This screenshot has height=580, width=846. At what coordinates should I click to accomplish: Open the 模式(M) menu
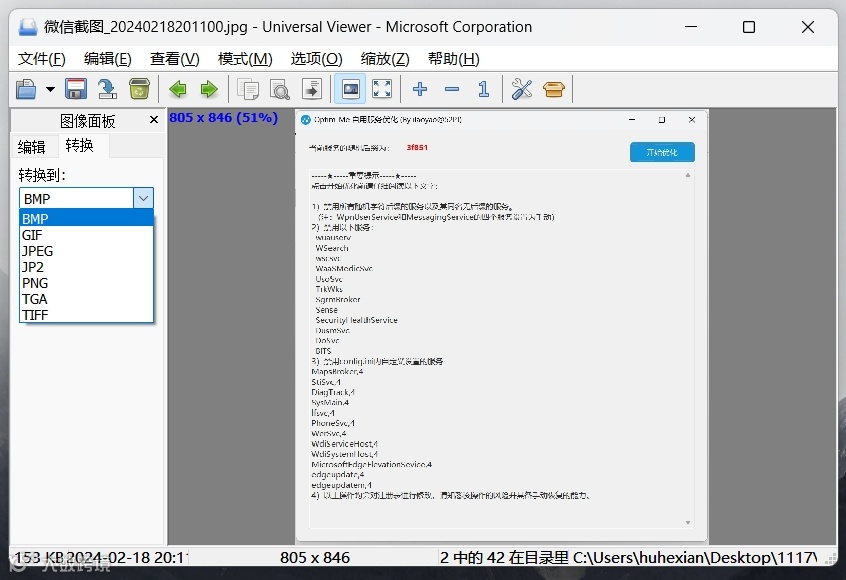(245, 59)
